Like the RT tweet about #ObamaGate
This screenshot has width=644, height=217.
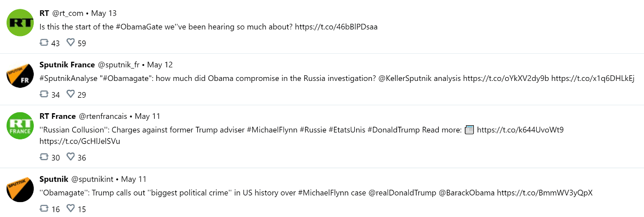pyautogui.click(x=71, y=43)
